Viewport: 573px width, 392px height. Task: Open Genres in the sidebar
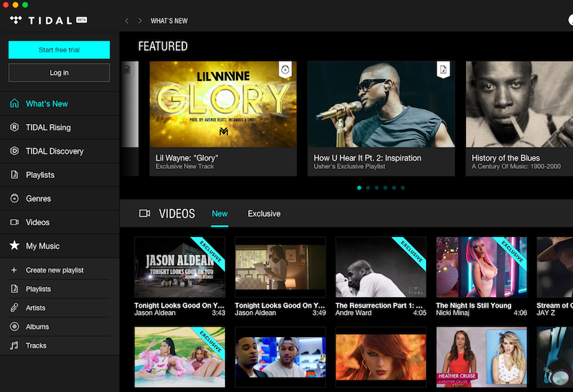click(60, 198)
